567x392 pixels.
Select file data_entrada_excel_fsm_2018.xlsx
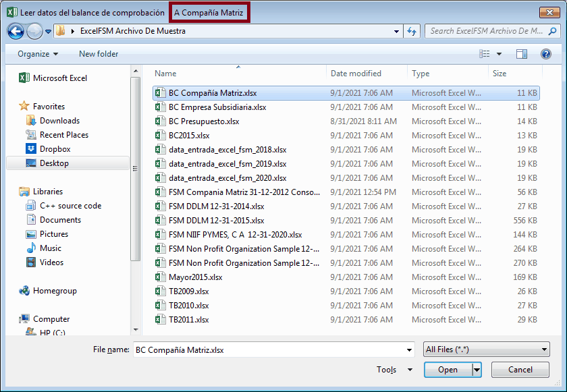point(346,150)
